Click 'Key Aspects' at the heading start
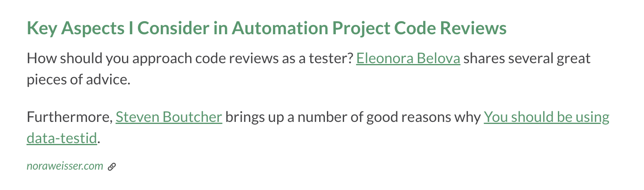 (76, 28)
